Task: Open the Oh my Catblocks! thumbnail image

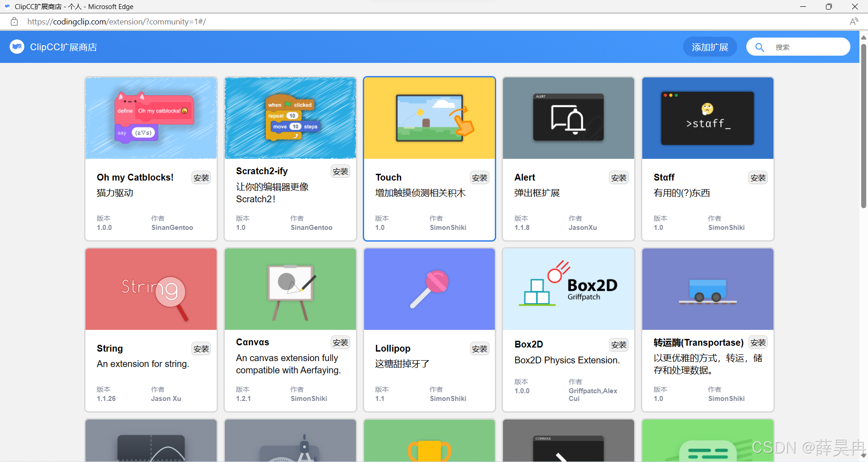Action: [151, 118]
